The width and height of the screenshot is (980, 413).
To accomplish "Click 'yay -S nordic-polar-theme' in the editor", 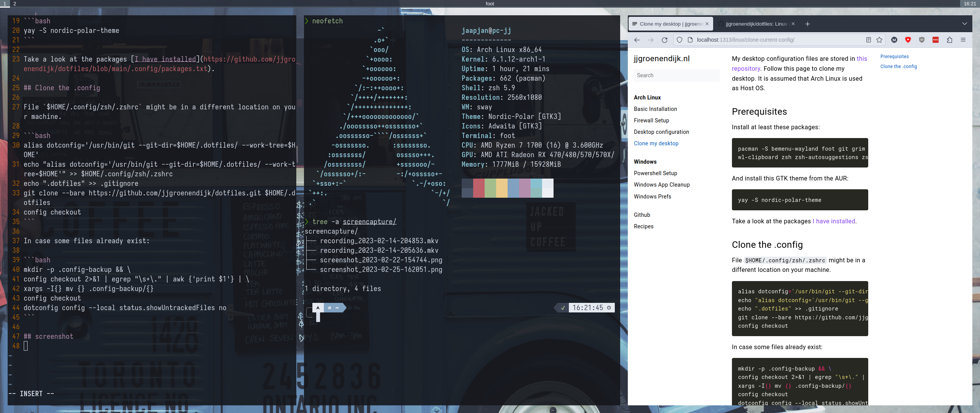I will coord(71,31).
